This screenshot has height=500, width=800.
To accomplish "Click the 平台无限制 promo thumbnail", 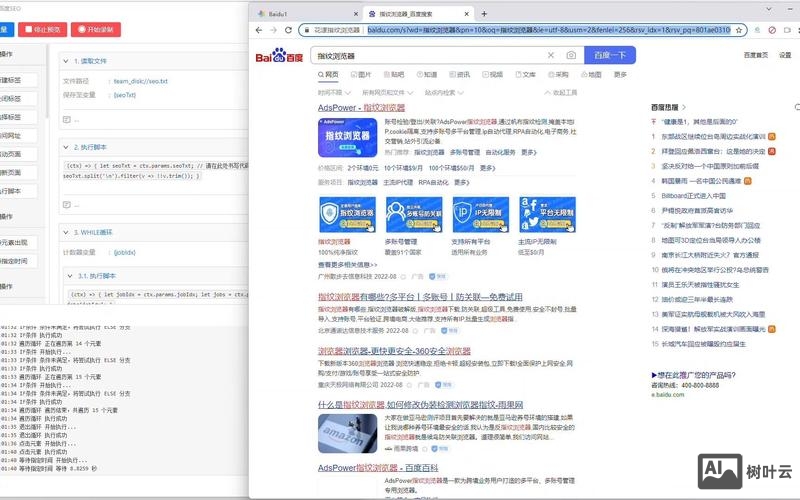I will point(547,215).
